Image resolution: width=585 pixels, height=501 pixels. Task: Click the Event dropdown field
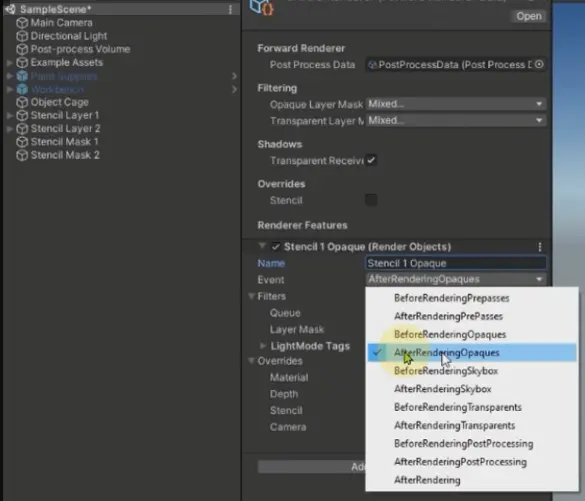click(x=456, y=279)
